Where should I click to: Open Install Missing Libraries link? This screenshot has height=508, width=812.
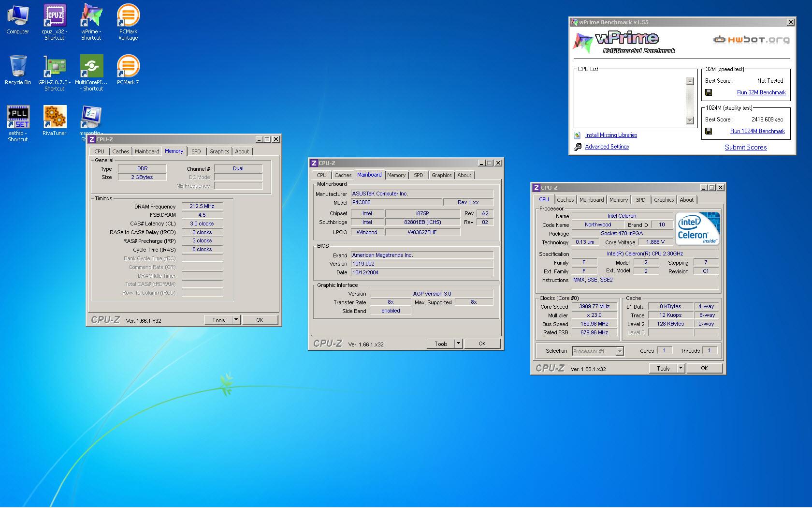click(x=611, y=135)
